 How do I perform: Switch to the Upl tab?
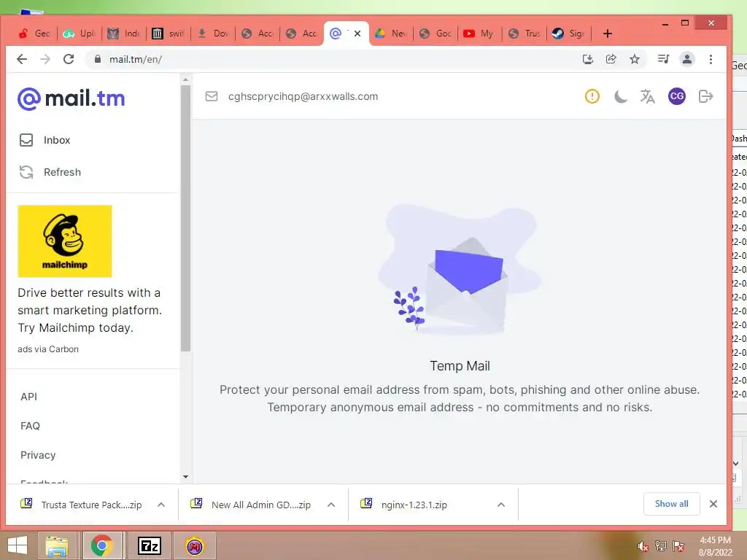(x=79, y=34)
